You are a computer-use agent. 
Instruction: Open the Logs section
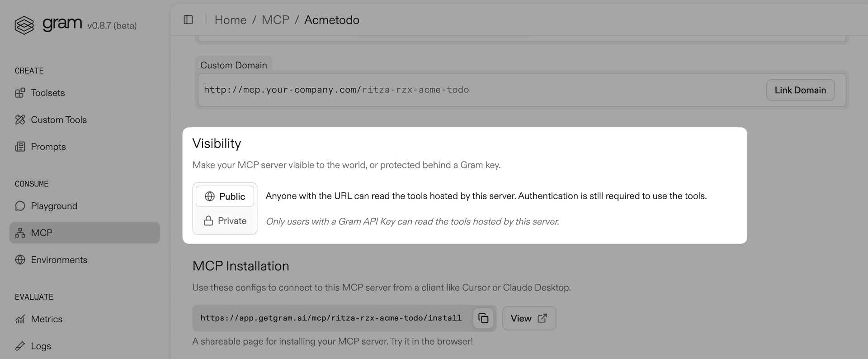(x=41, y=345)
